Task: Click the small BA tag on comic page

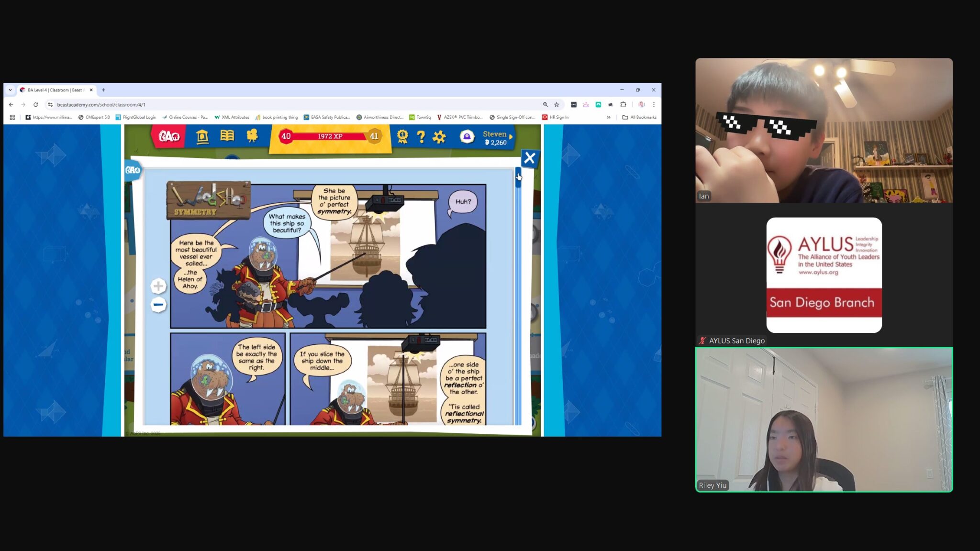Action: (133, 170)
